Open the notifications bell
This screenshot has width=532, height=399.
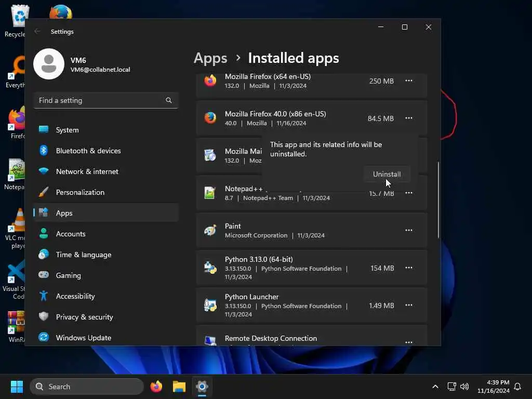point(517,387)
